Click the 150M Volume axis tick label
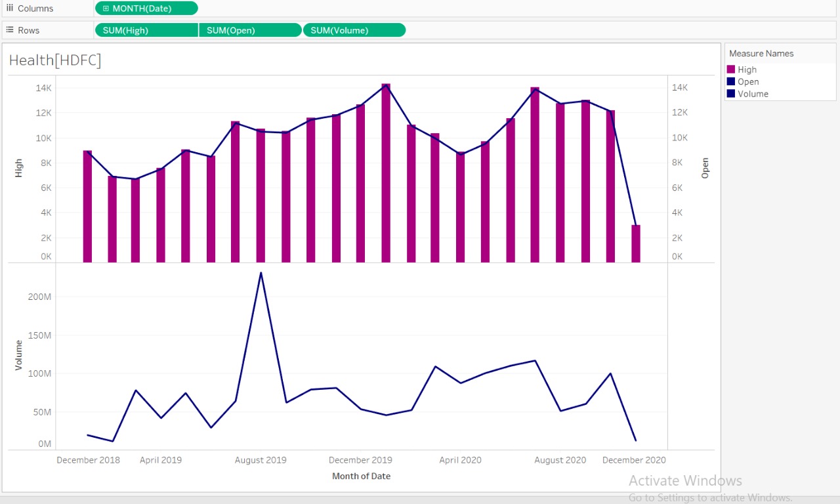840x504 pixels. [39, 335]
